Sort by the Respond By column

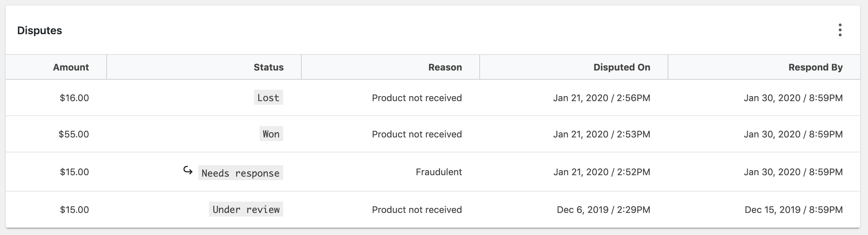pyautogui.click(x=816, y=67)
